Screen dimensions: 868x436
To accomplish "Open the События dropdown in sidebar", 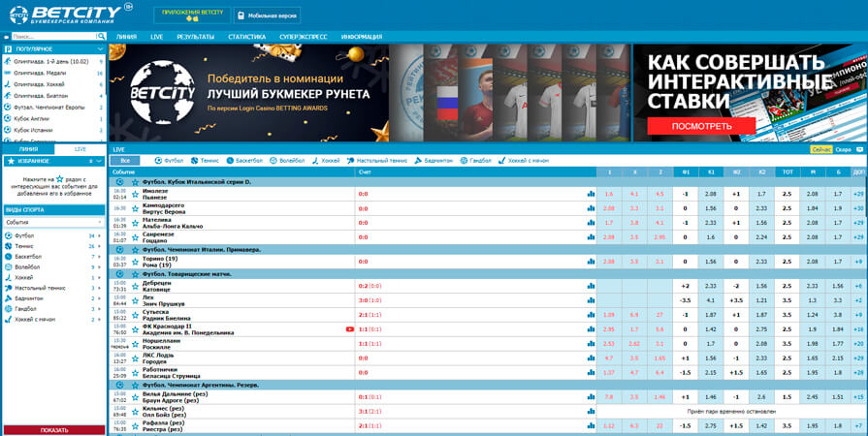I will [x=53, y=222].
